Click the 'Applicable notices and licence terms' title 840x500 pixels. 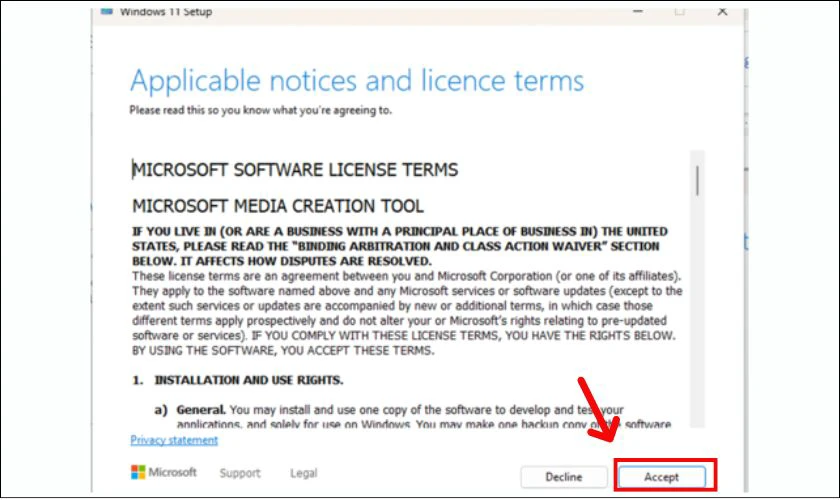click(x=357, y=81)
